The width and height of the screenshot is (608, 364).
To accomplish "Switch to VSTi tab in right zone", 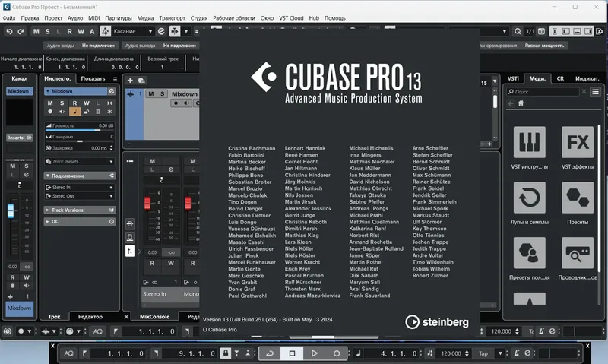I will pyautogui.click(x=513, y=78).
